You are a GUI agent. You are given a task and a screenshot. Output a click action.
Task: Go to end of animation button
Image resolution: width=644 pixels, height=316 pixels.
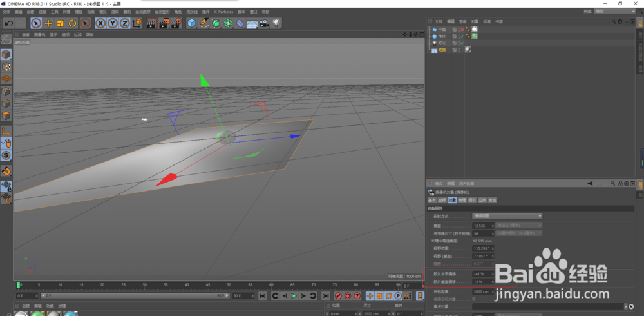pos(325,295)
